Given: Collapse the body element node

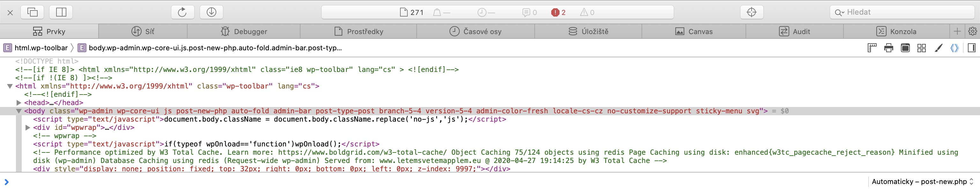Looking at the screenshot, I should (x=19, y=111).
